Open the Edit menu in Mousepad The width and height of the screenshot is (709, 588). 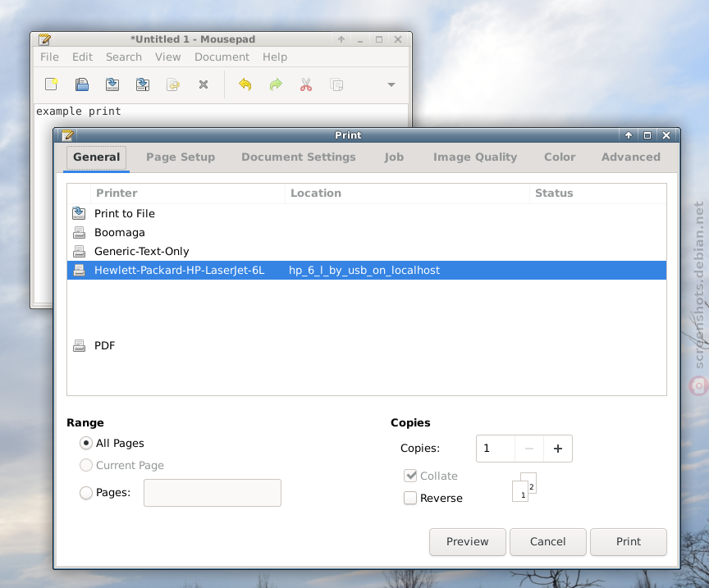[82, 57]
